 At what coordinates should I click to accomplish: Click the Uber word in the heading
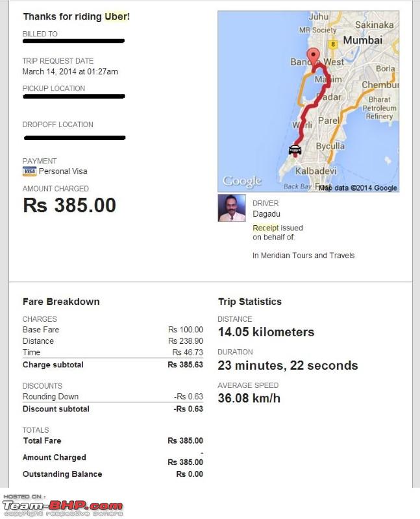[x=116, y=17]
